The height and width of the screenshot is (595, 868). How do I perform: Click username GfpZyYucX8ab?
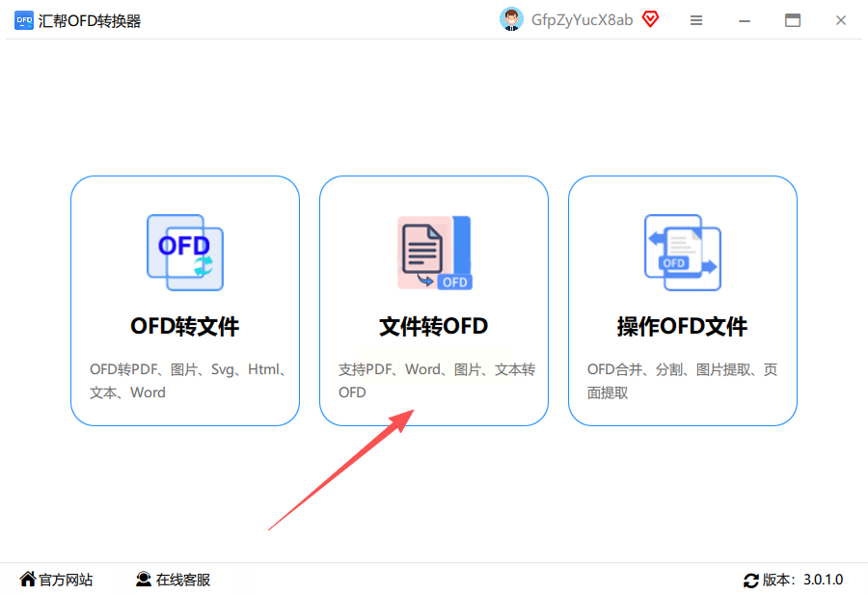(582, 20)
